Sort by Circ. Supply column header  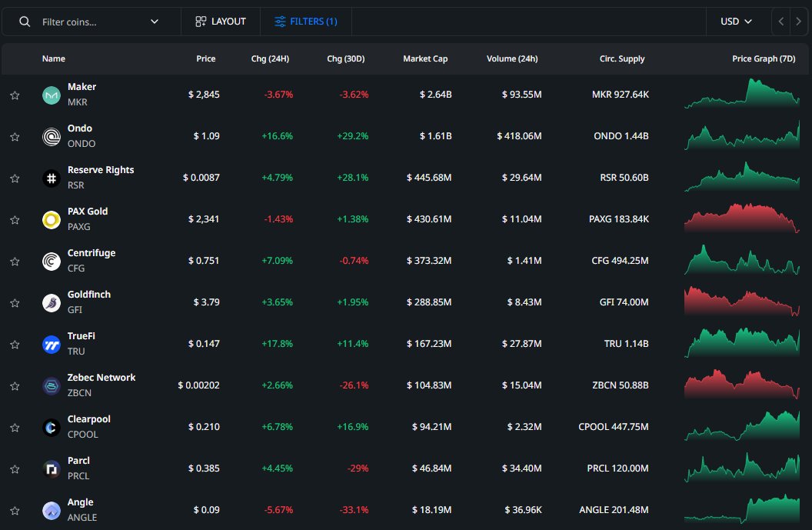pos(622,58)
